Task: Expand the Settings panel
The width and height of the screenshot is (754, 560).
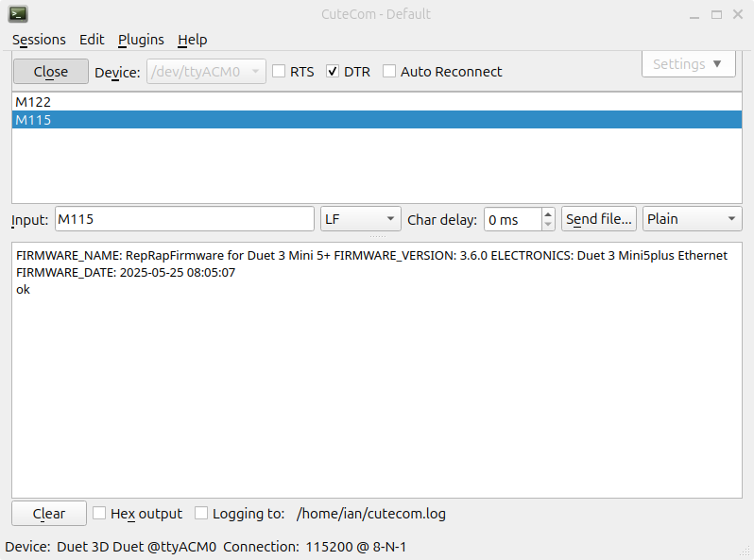Action: (x=688, y=64)
